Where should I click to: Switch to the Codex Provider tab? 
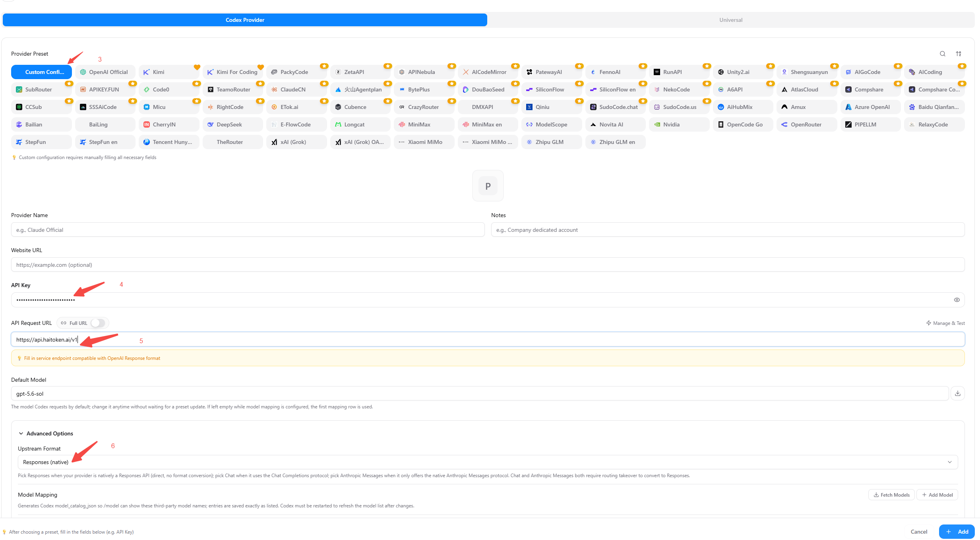click(245, 20)
